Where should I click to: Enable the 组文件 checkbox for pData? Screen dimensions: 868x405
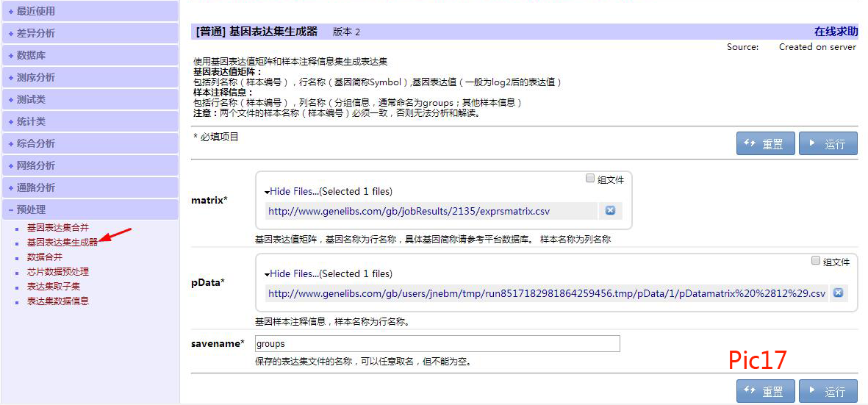click(816, 261)
